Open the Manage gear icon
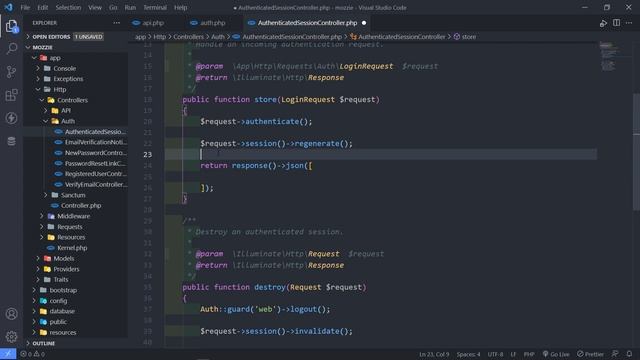 pyautogui.click(x=11, y=336)
